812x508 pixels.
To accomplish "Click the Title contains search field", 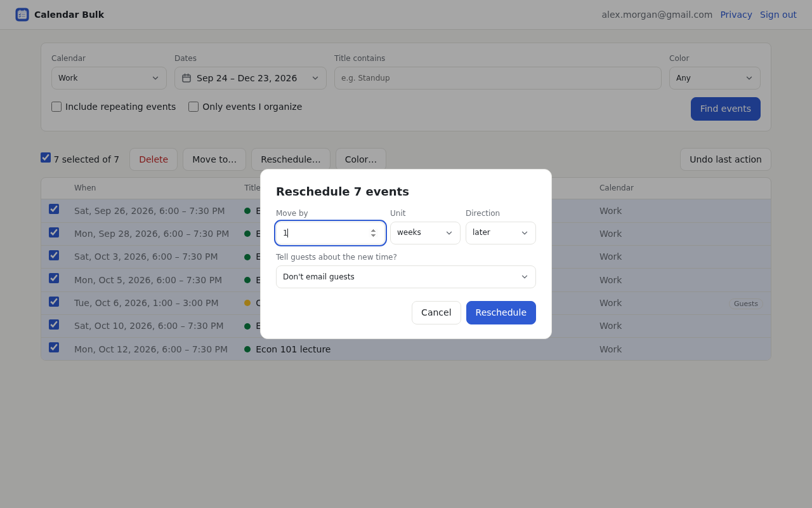I will click(498, 78).
